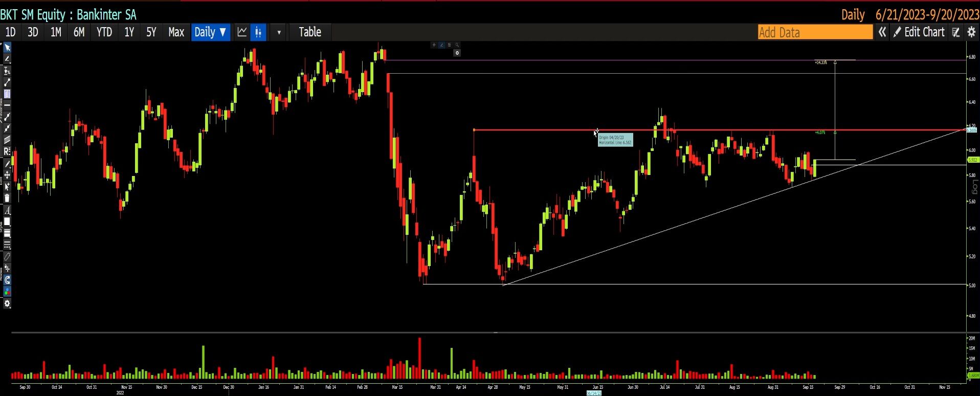Click the Sep 30 date axis label
980x396 pixels.
click(x=25, y=387)
